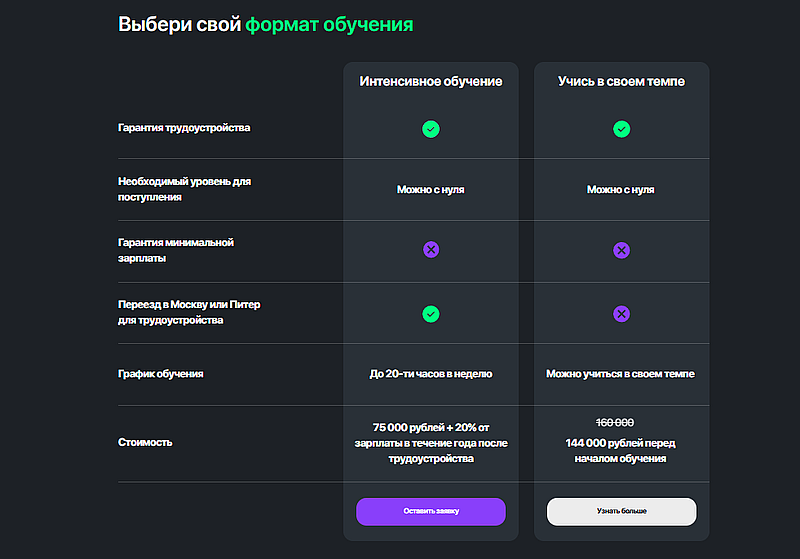Image resolution: width=800 pixels, height=559 pixels.
Task: Select the Учись в своем темпе column header
Action: coord(621,81)
